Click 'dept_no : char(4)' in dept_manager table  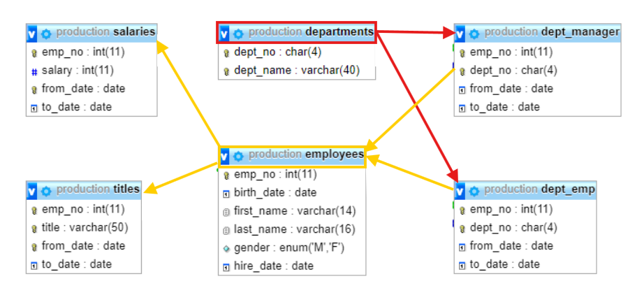pos(513,71)
